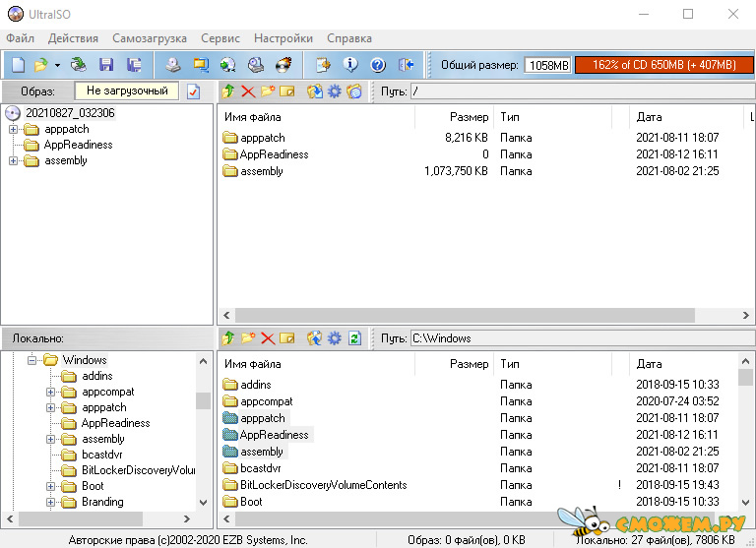The image size is (756, 548).
Task: Create new folder in the image panel
Action: tap(268, 91)
